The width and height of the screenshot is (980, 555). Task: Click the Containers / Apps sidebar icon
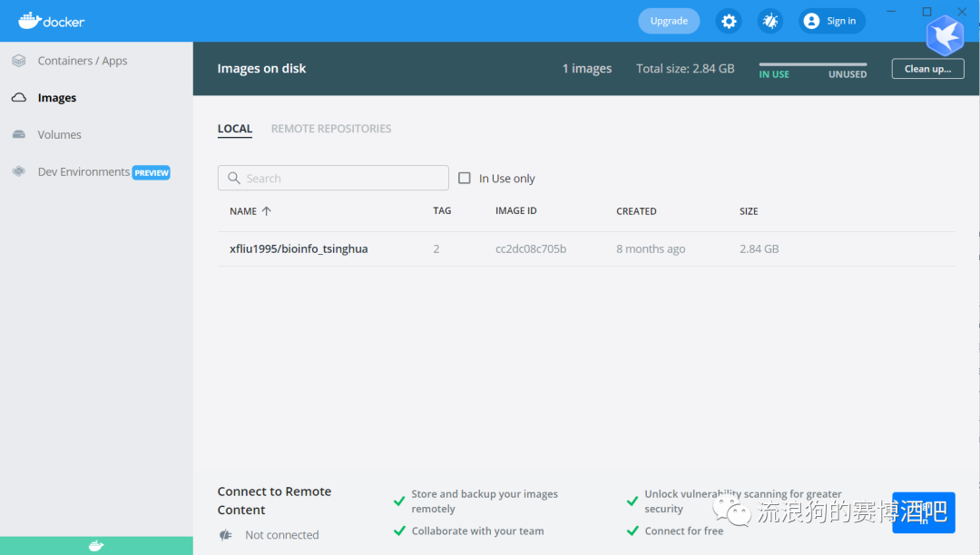[19, 61]
